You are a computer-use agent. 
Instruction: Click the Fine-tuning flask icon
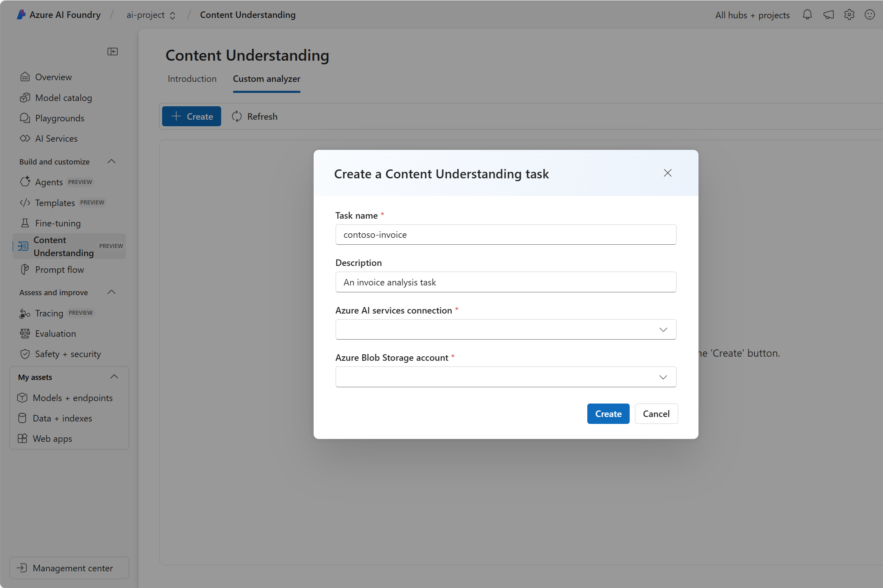point(25,223)
